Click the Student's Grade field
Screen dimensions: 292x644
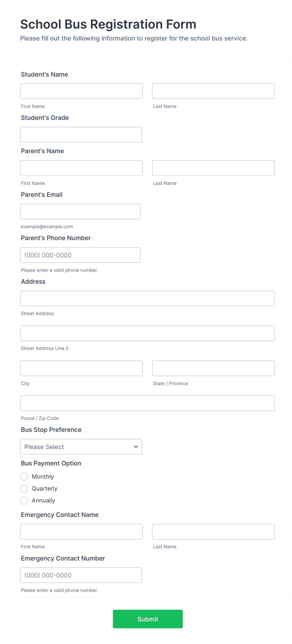[81, 134]
